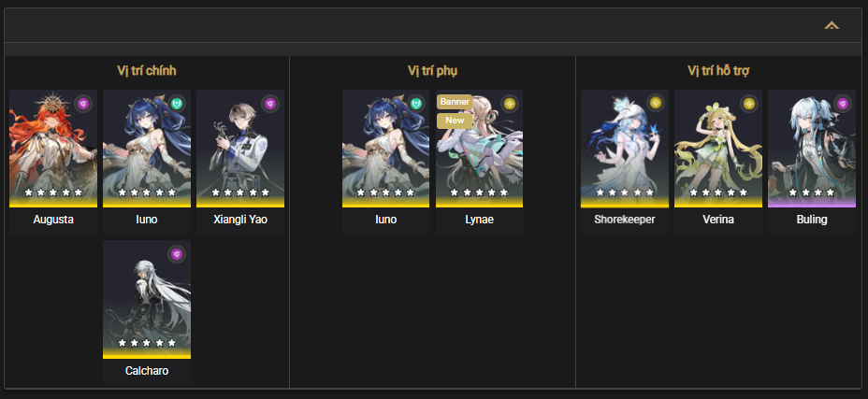Open the Xiangli Yao name link

240,220
